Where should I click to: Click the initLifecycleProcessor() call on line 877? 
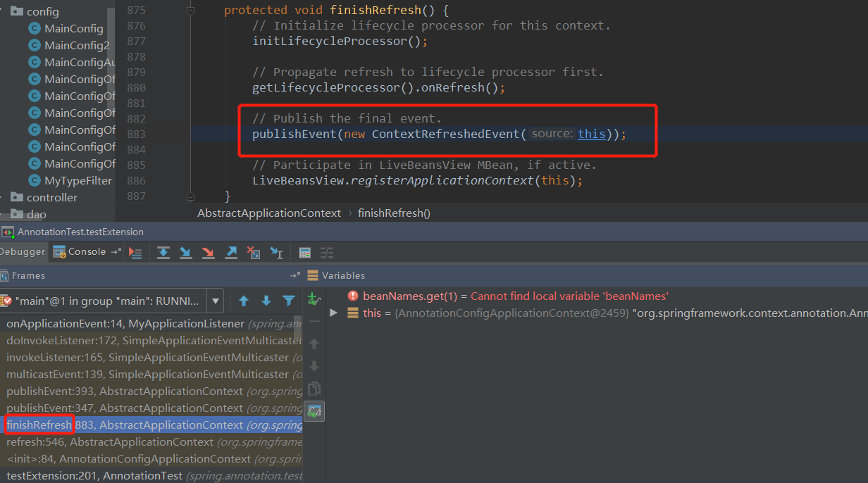pos(340,41)
